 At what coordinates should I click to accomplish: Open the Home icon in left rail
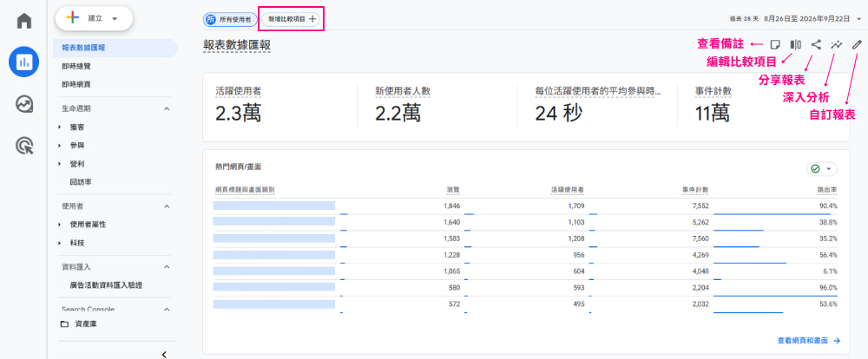[x=23, y=21]
